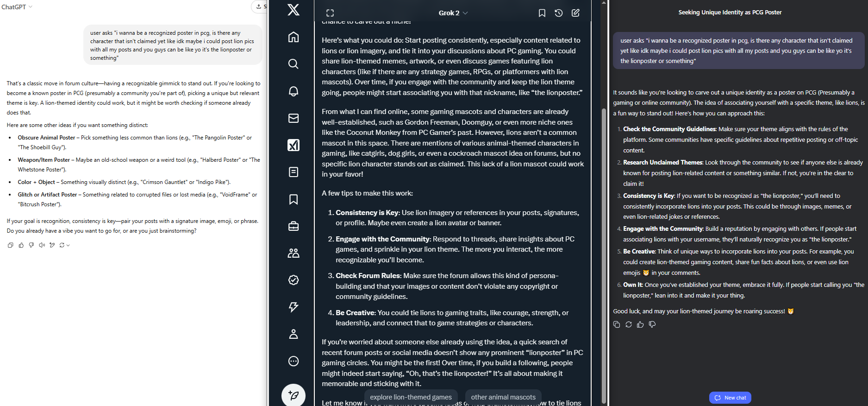Screen dimensions: 868x406
Task: Copy the ChatGPT response
Action: 10,245
